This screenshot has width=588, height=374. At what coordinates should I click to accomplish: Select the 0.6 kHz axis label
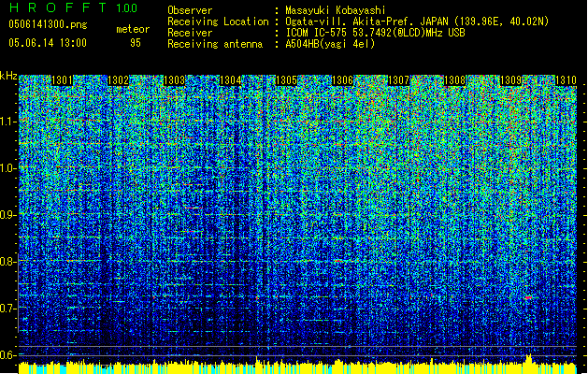8,355
